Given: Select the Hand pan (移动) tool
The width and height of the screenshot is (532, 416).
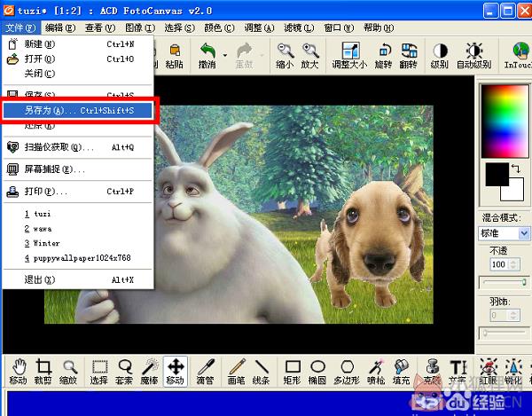Looking at the screenshot, I should (19, 372).
